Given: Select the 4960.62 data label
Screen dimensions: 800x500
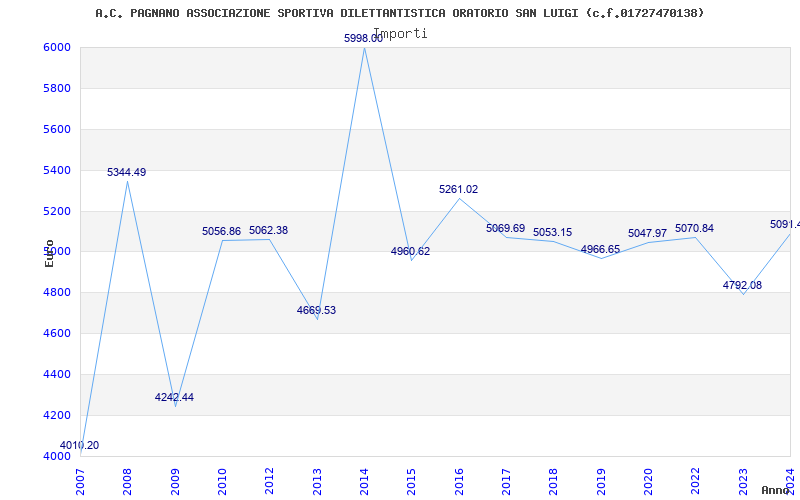Looking at the screenshot, I should (x=410, y=252).
